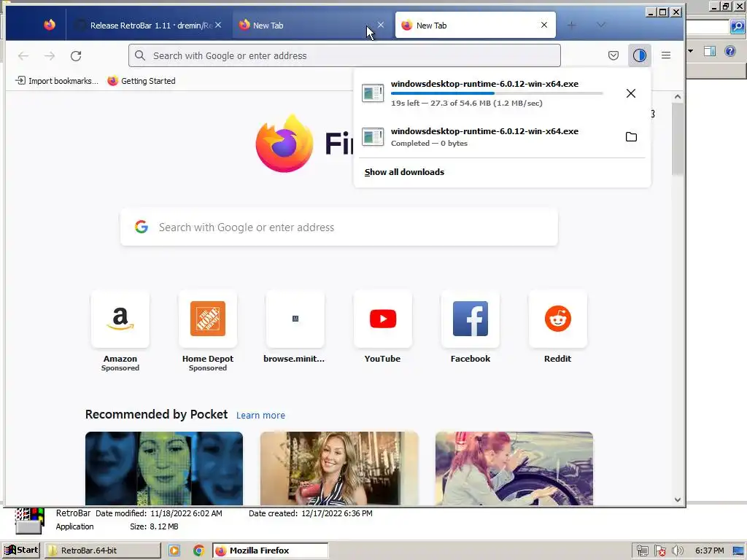Reload the current page
This screenshot has height=560, width=747.
click(x=76, y=55)
